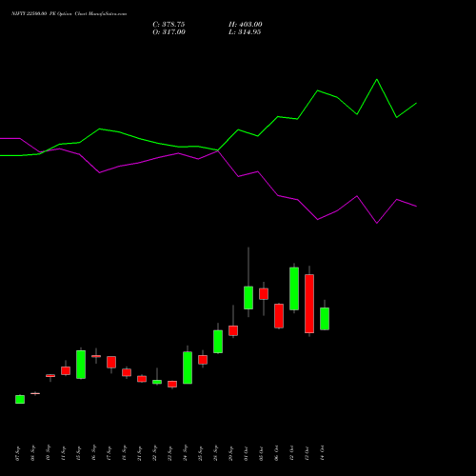
Task: Click the low value L: 314.95
Action: 245,32
